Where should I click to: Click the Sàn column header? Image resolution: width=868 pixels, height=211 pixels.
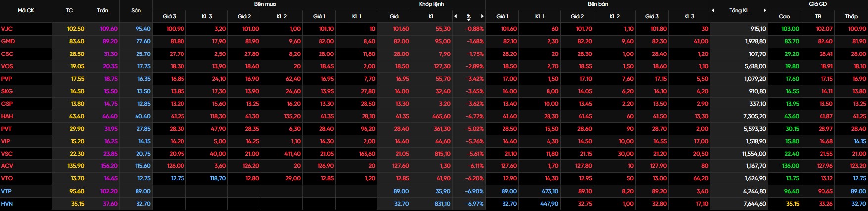136,10
